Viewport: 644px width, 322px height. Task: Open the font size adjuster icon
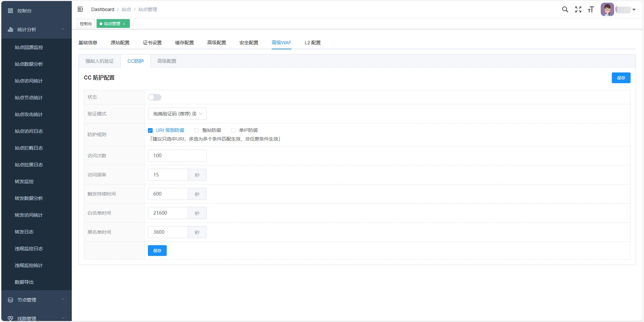(x=591, y=9)
